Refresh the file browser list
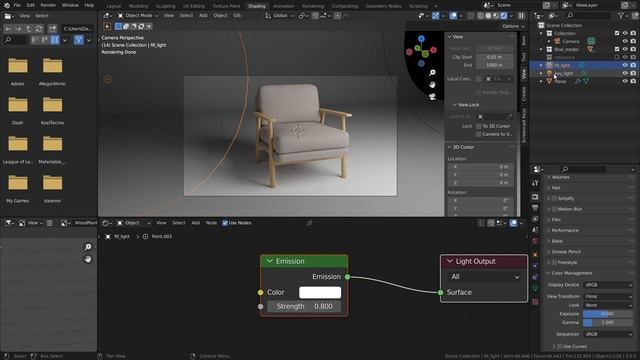This screenshot has height=360, width=640. [x=39, y=29]
